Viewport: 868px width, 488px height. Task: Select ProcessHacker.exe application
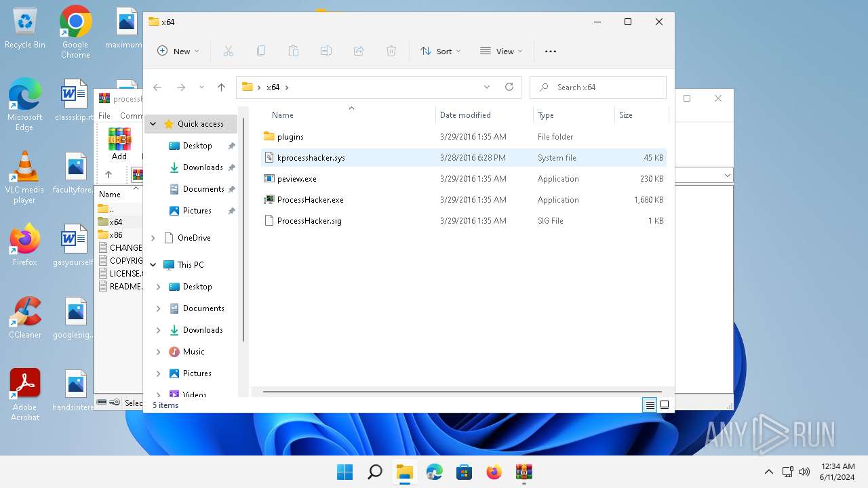464,199
